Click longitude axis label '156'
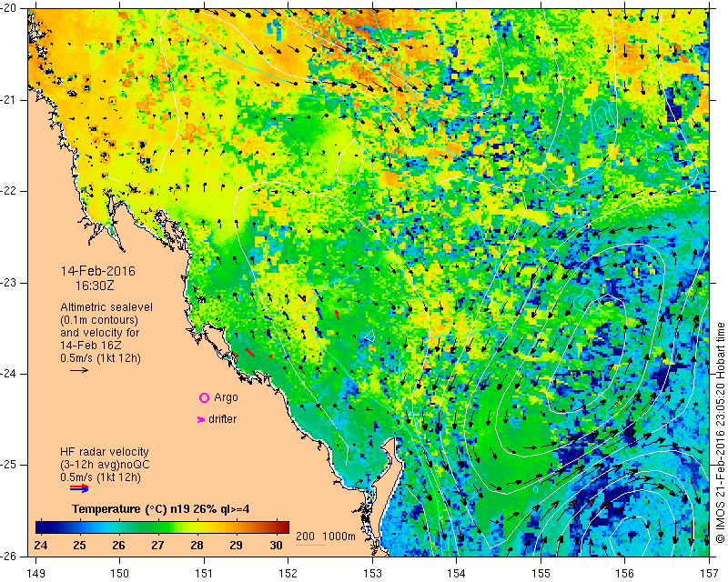Viewport: 728px width, 582px height. point(624,573)
